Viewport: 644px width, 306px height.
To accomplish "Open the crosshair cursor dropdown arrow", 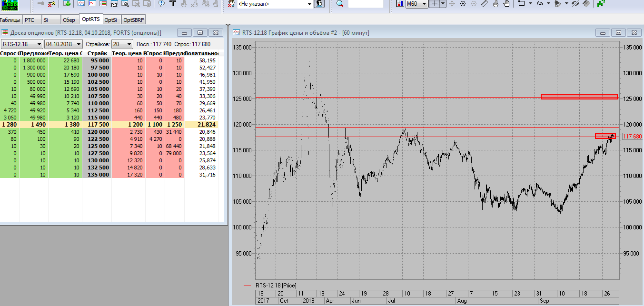I will (442, 3).
